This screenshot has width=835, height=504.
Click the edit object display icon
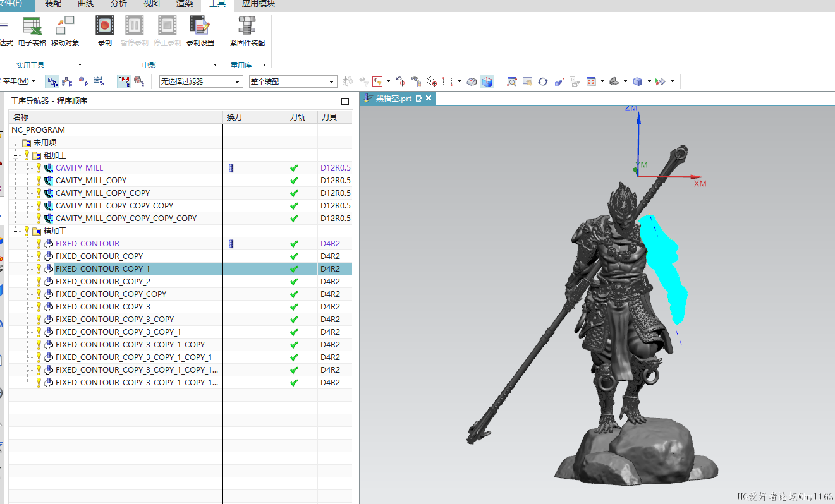coord(660,81)
